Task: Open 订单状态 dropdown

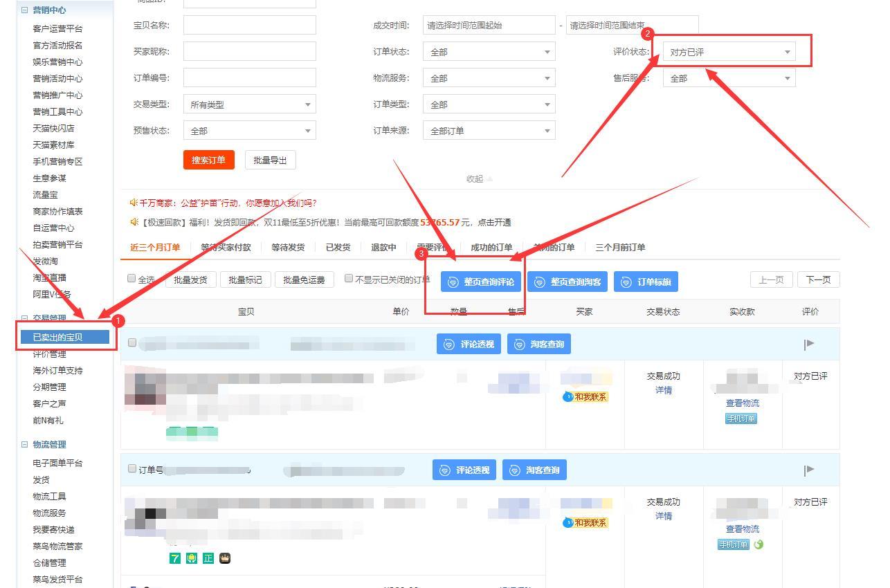Action: (489, 52)
